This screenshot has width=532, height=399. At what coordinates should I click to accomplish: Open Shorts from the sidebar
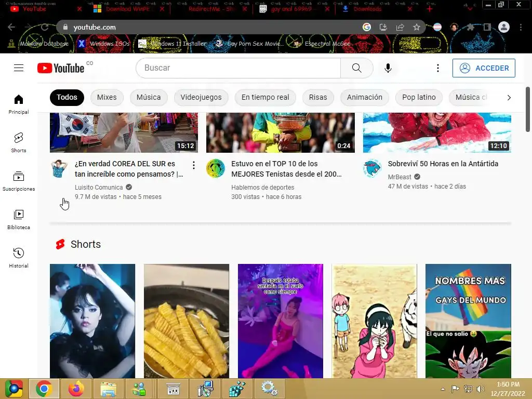(x=19, y=142)
